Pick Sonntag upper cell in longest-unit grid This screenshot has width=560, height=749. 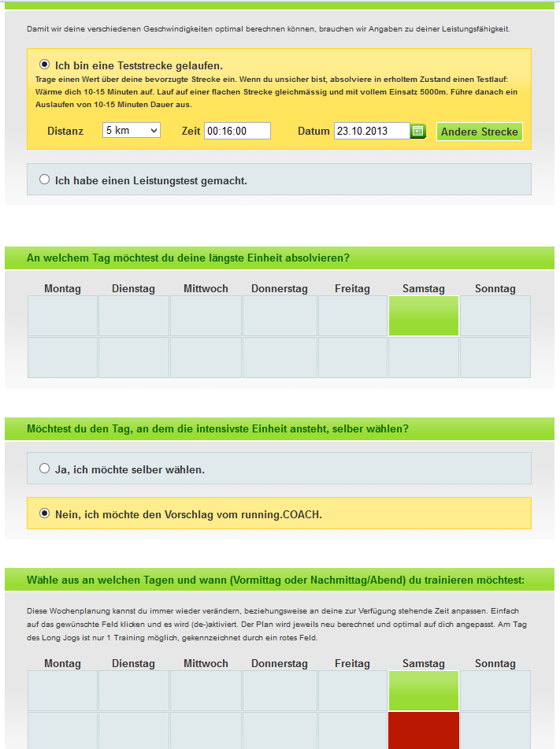[x=495, y=316]
